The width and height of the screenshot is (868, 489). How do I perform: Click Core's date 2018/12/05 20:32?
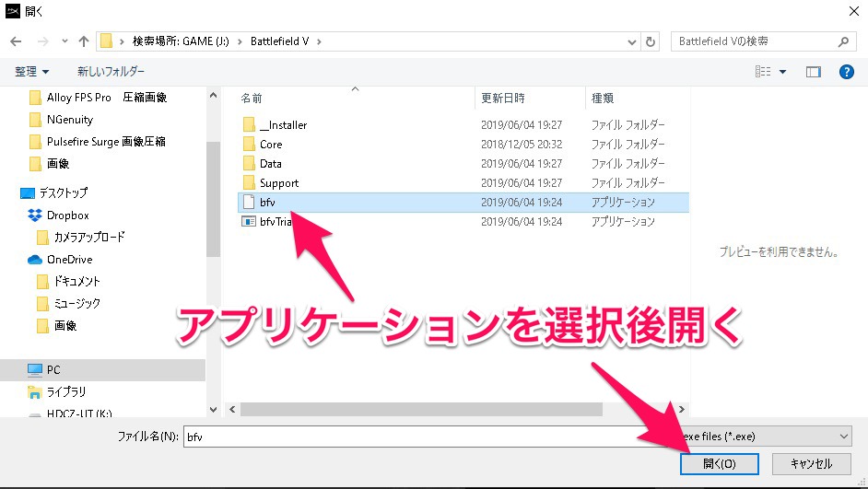(x=522, y=145)
